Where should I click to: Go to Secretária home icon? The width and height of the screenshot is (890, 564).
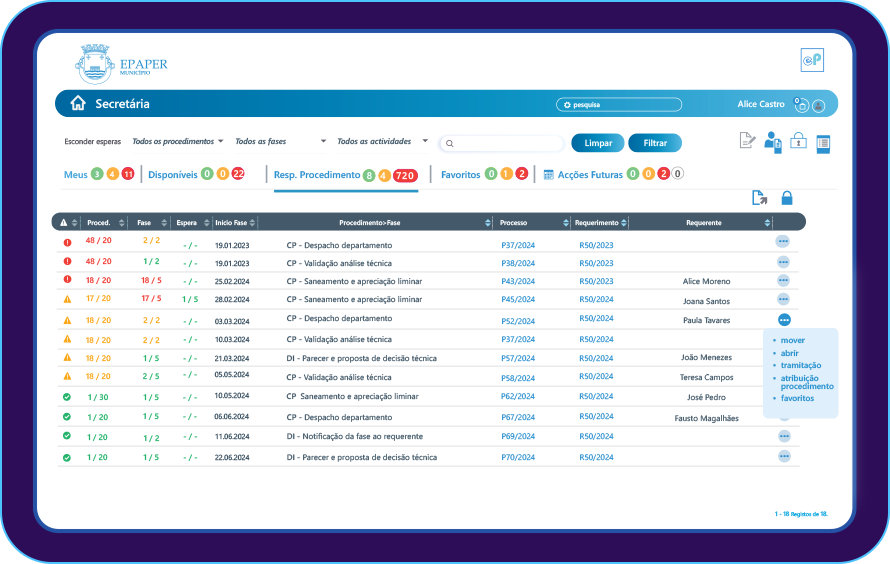click(78, 104)
